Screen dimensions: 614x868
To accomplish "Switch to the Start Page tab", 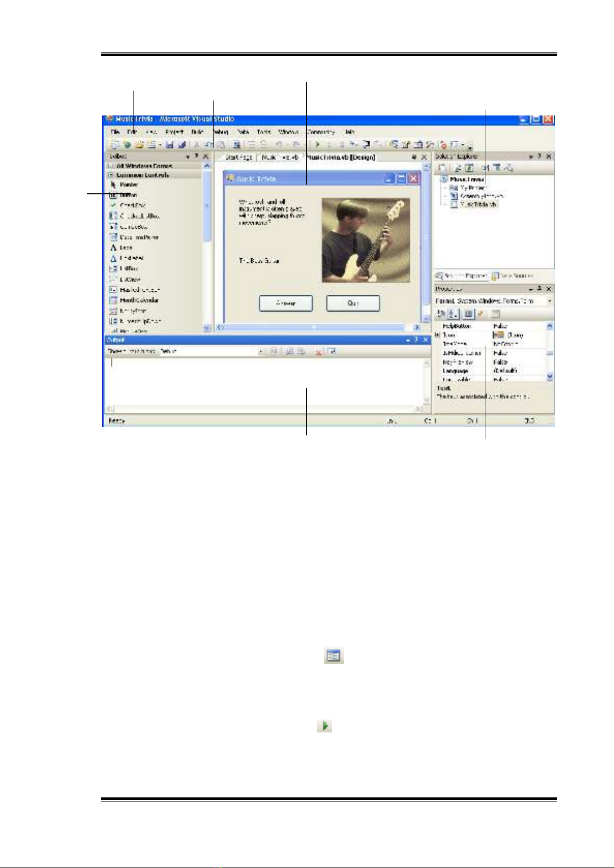I will pos(238,157).
